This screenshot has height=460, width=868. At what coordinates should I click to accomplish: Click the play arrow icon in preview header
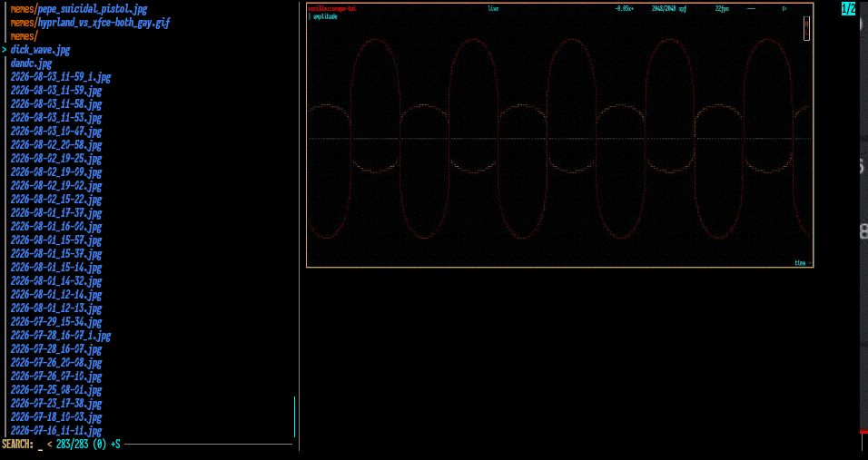pyautogui.click(x=784, y=9)
